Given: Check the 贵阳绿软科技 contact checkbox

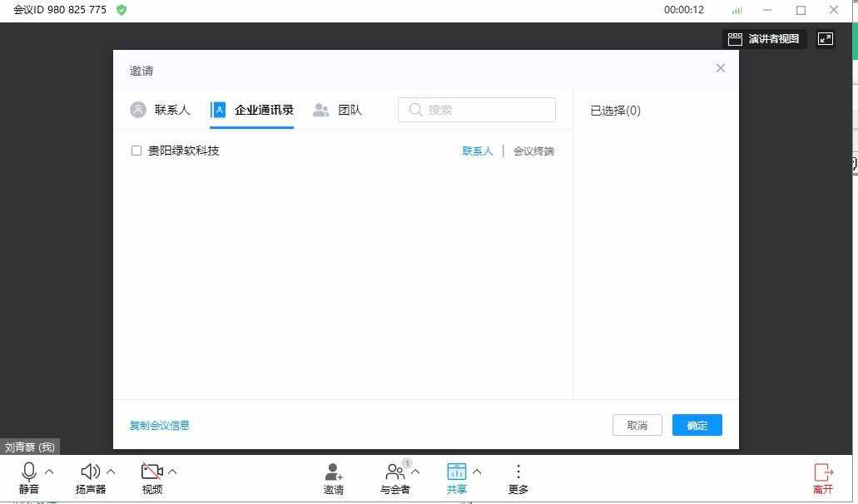Looking at the screenshot, I should pos(136,151).
